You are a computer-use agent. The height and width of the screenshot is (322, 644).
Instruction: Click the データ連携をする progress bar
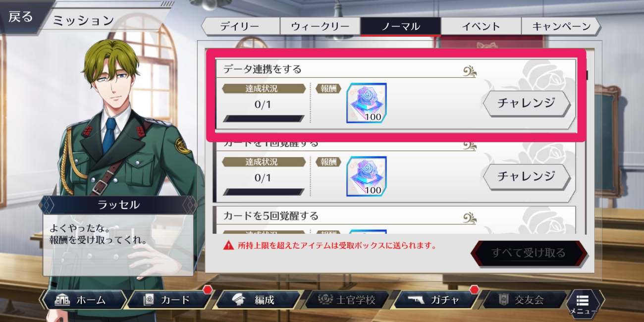[264, 118]
